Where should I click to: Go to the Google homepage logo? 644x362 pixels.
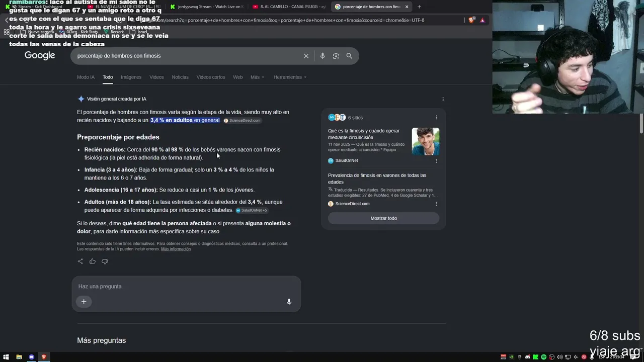40,55
